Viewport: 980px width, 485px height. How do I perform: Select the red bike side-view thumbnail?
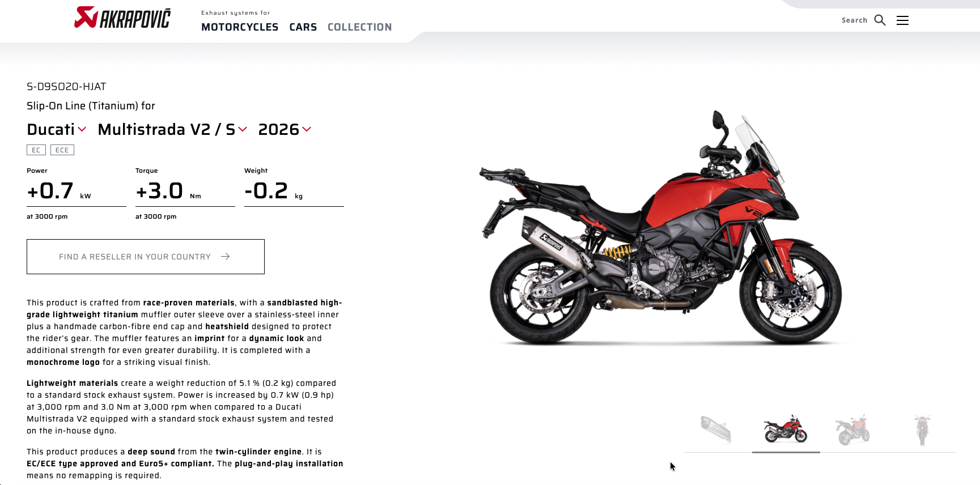pos(786,429)
